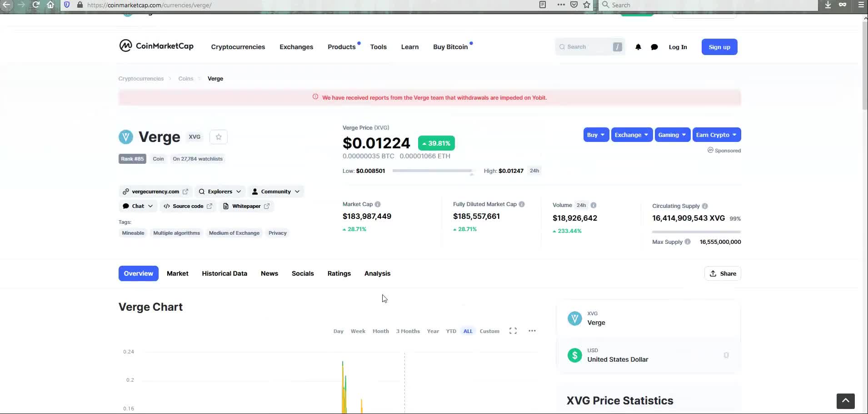
Task: Click the CoinMarketCap site search field
Action: 590,47
